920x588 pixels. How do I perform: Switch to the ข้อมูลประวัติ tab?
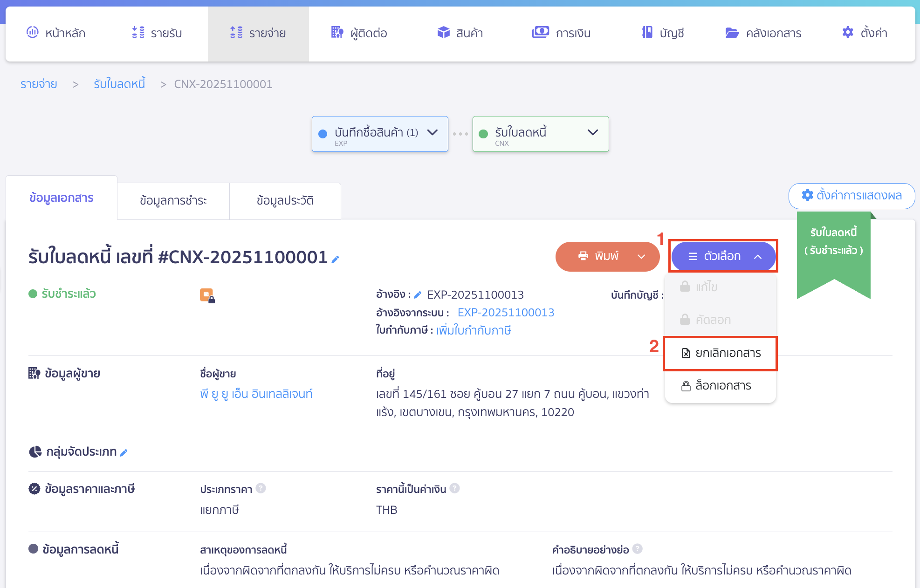tap(285, 201)
